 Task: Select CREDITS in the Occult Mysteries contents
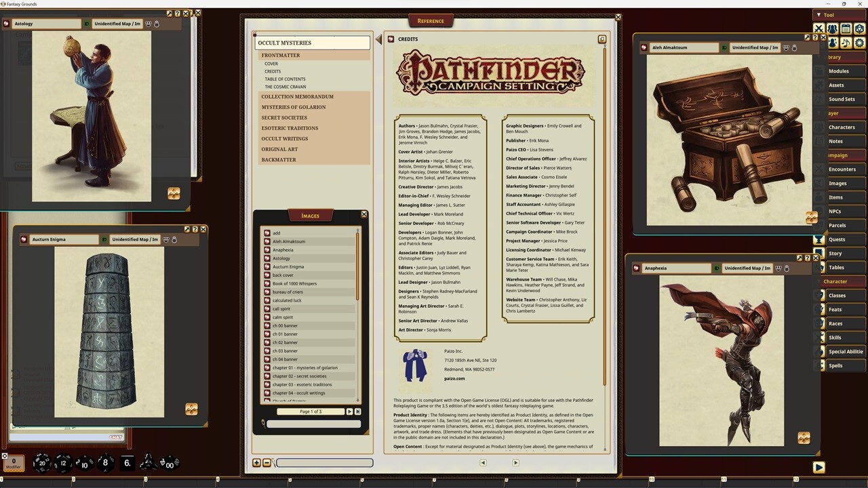click(273, 71)
